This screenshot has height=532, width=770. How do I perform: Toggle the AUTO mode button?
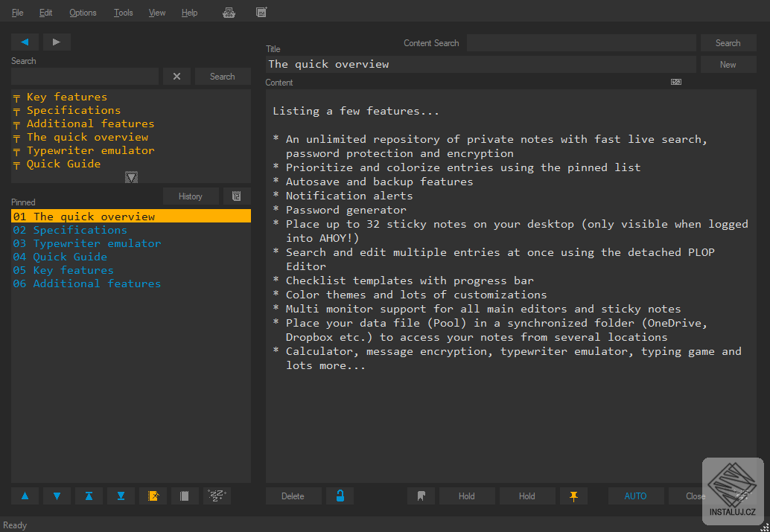pos(635,496)
